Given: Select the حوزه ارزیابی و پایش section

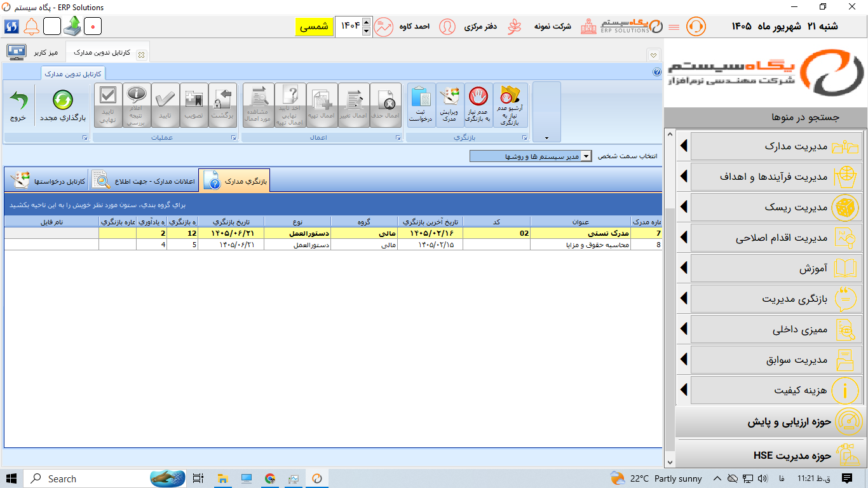Looking at the screenshot, I should pyautogui.click(x=770, y=421).
